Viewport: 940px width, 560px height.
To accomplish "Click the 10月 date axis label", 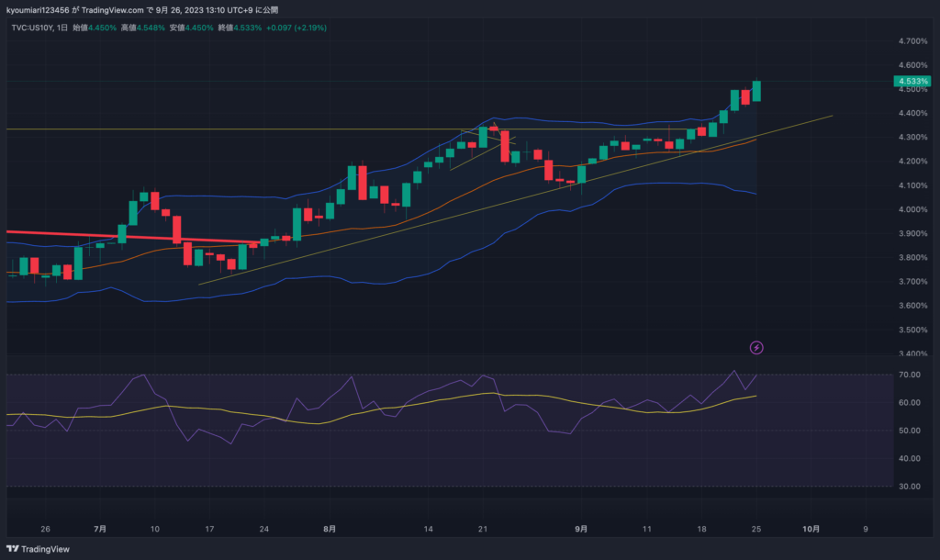I will pyautogui.click(x=811, y=529).
